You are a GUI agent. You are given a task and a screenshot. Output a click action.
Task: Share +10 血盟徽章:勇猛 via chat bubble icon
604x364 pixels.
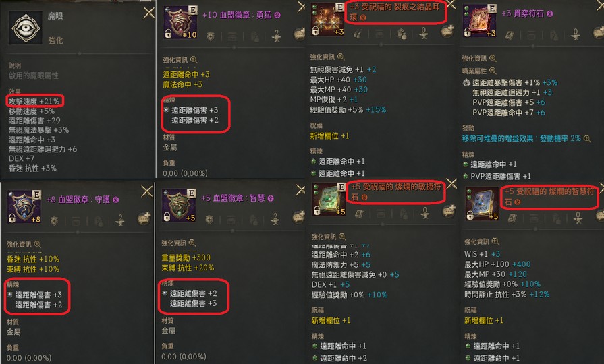(x=300, y=34)
